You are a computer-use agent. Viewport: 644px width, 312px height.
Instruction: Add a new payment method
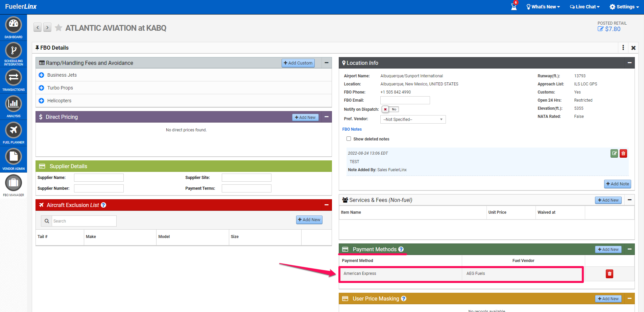click(x=608, y=250)
